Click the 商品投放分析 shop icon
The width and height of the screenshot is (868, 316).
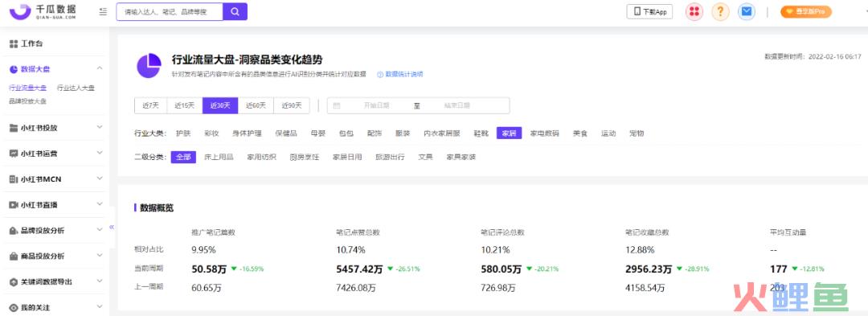[x=14, y=256]
